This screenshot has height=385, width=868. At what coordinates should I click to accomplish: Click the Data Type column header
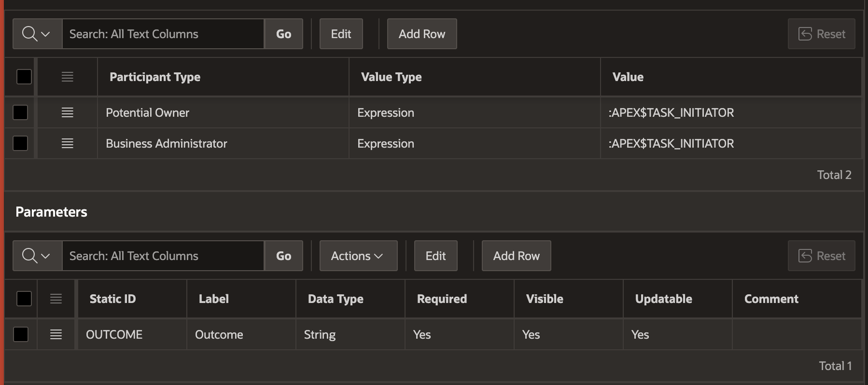[x=336, y=299]
